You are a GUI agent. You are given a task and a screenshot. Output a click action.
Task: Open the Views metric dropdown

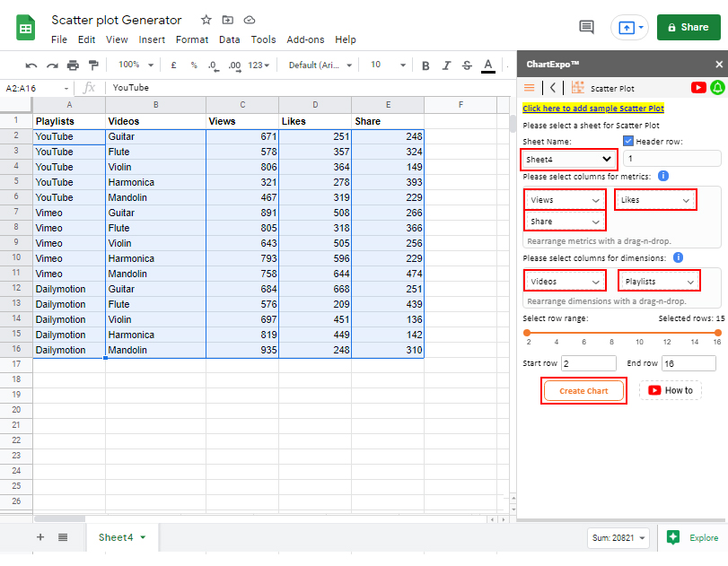565,200
